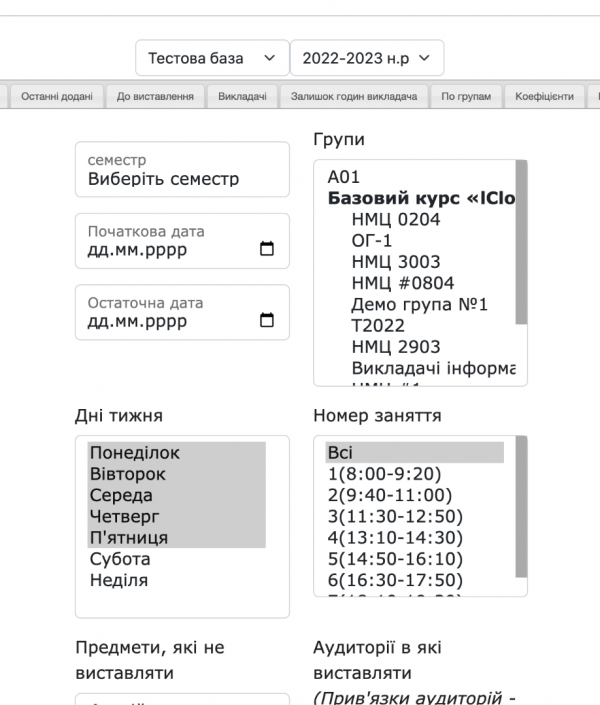Open the Виберіть семестр selector
This screenshot has width=600, height=705.
coord(181,170)
